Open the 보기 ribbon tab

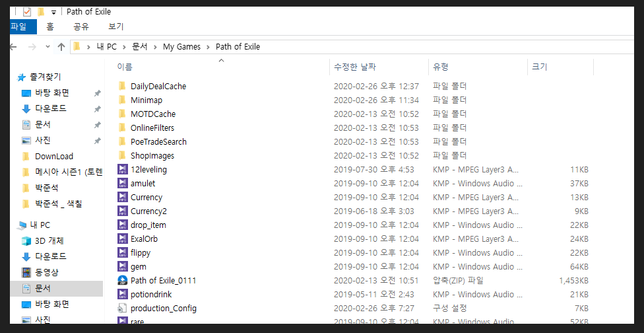[115, 26]
